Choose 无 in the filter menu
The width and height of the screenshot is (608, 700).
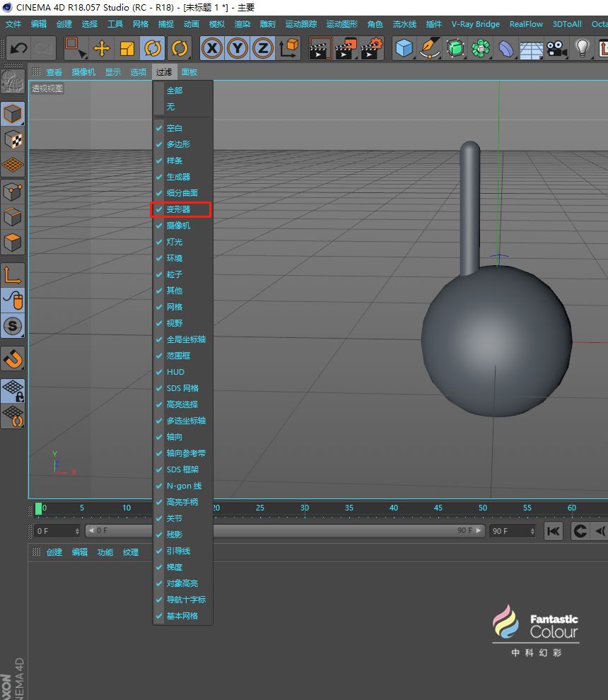tap(170, 107)
